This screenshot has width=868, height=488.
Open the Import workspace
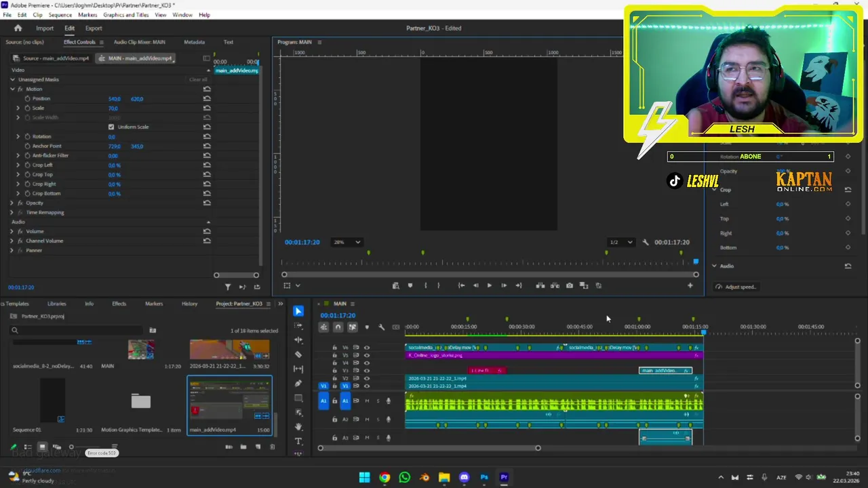[45, 28]
